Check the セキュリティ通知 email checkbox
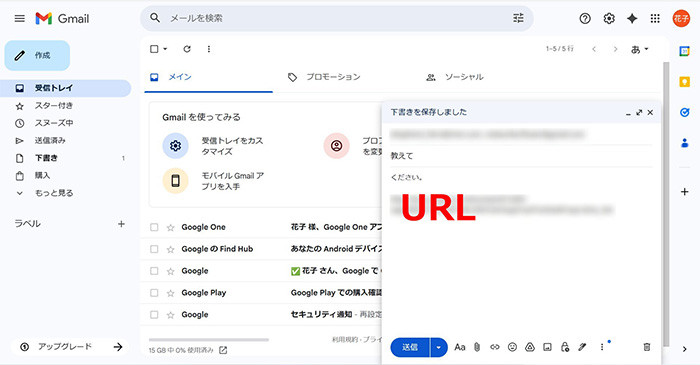Screen dimensions: 700x365 click(154, 315)
